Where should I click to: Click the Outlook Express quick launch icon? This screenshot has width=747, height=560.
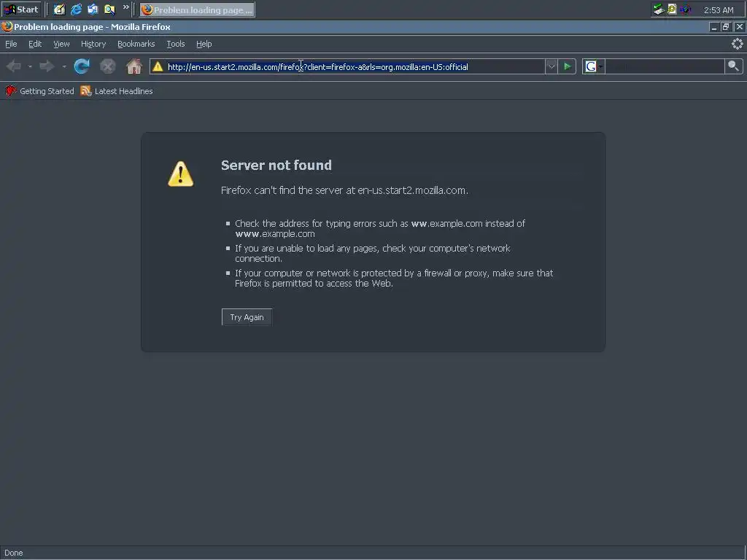tap(93, 9)
